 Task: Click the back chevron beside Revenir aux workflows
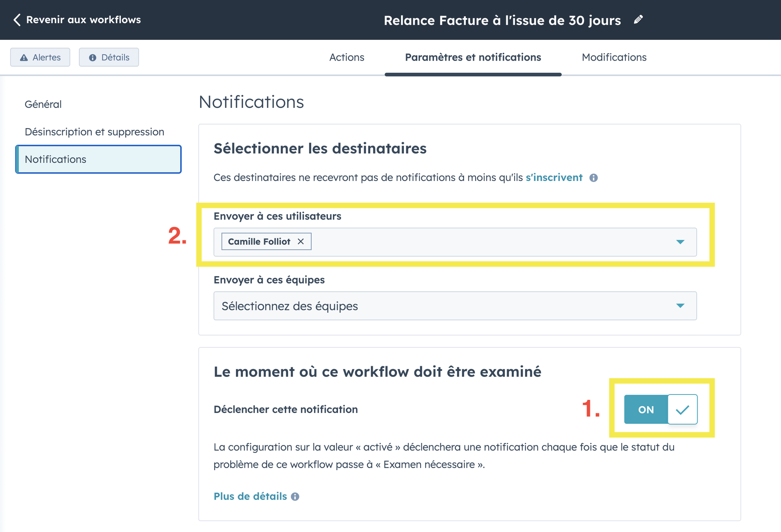click(17, 20)
